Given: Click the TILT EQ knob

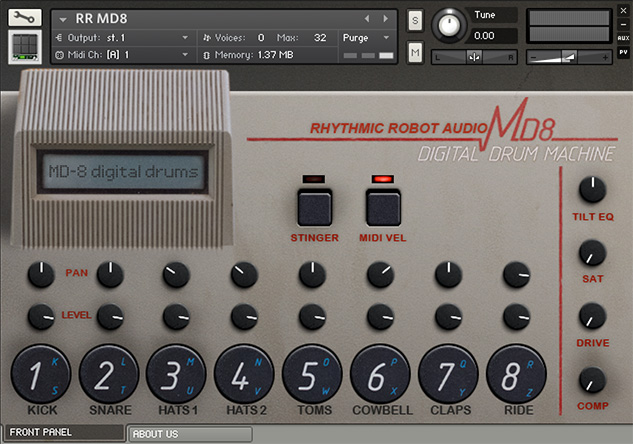Looking at the screenshot, I should pyautogui.click(x=592, y=189).
